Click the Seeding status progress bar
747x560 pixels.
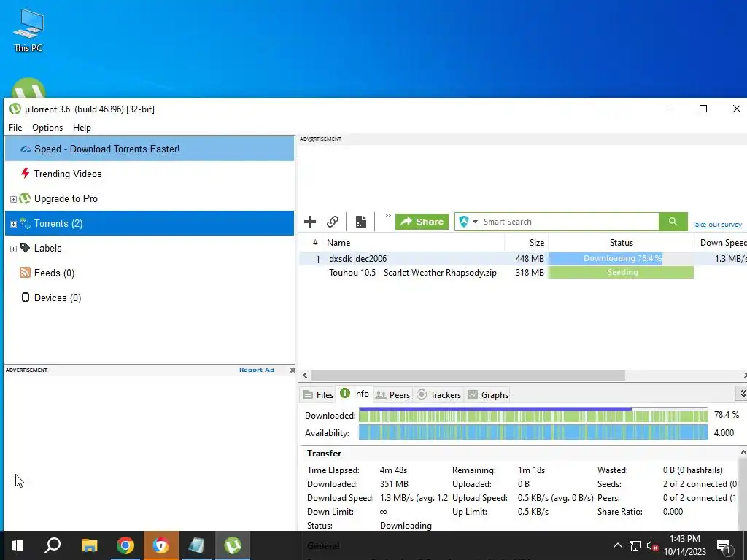pos(622,273)
